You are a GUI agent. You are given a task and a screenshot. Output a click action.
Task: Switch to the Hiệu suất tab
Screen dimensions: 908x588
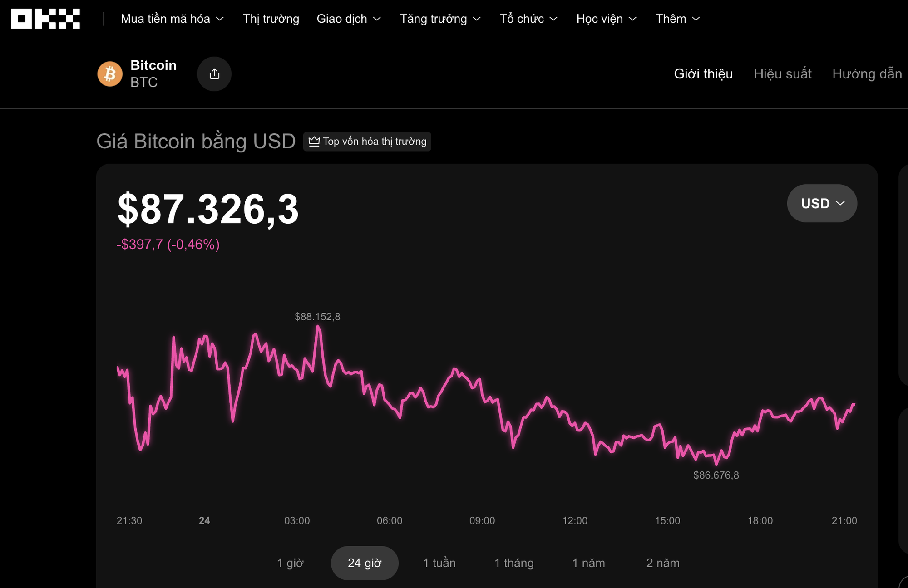pos(782,74)
